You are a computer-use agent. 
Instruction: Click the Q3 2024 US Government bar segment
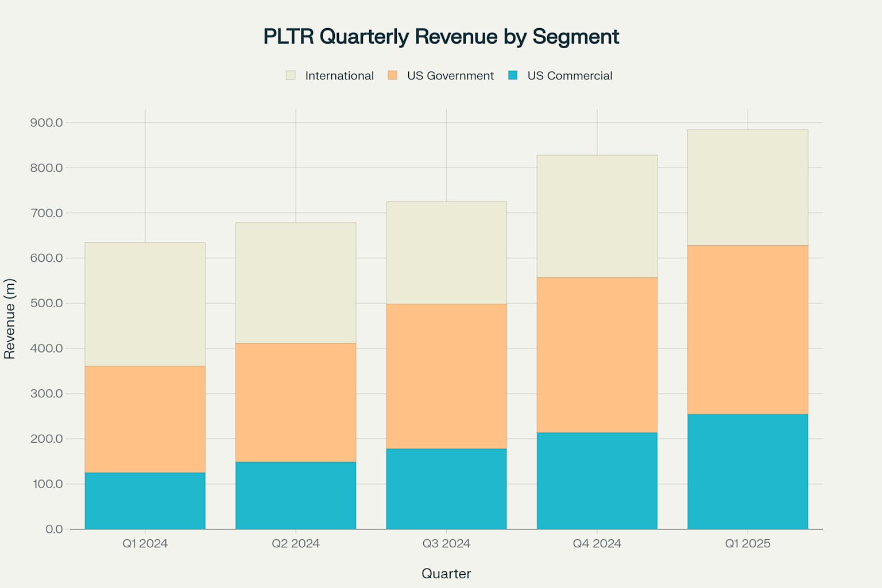point(446,376)
